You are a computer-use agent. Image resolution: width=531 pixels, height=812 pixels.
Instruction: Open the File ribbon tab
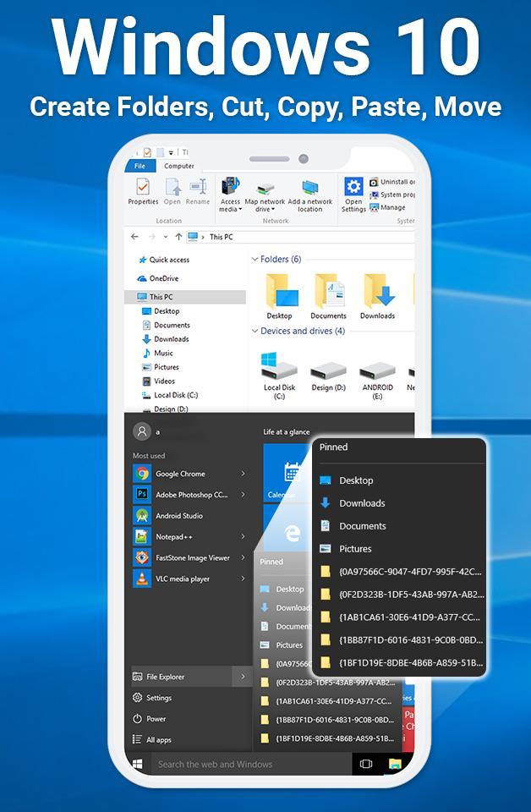tap(140, 167)
